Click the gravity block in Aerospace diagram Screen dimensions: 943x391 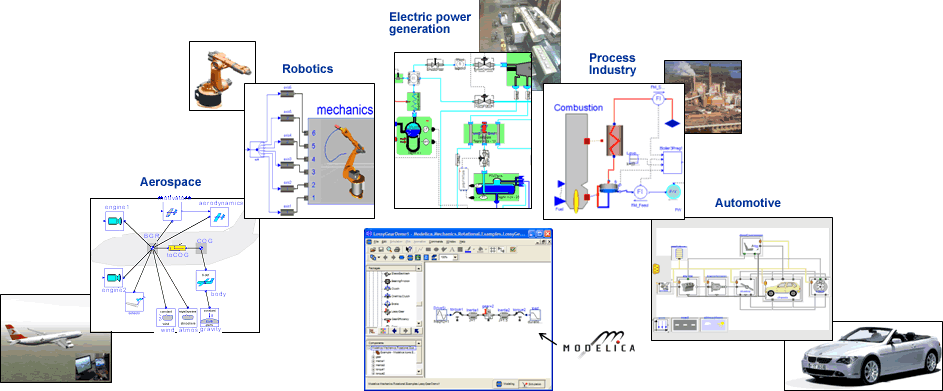tap(210, 317)
